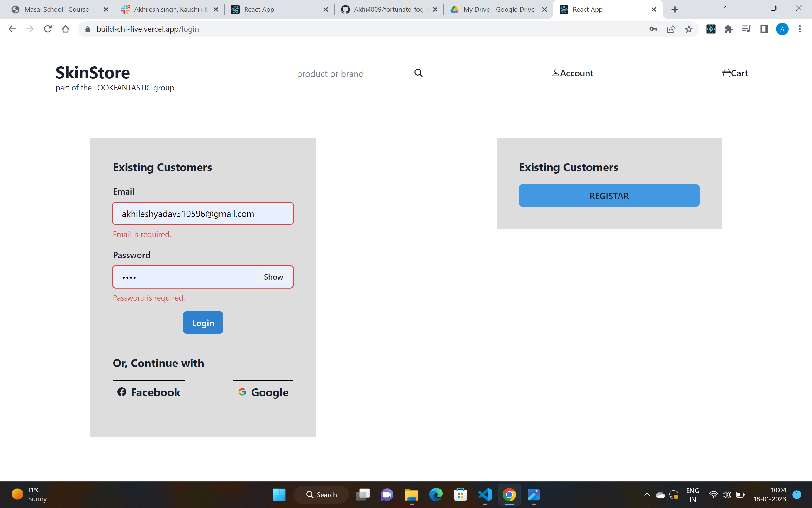812x508 pixels.
Task: Open Microsoft Store from taskbar
Action: 460,495
